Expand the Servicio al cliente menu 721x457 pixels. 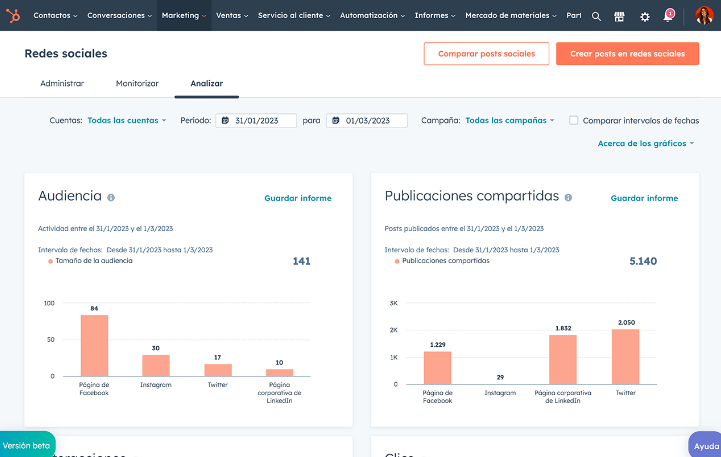pos(294,16)
